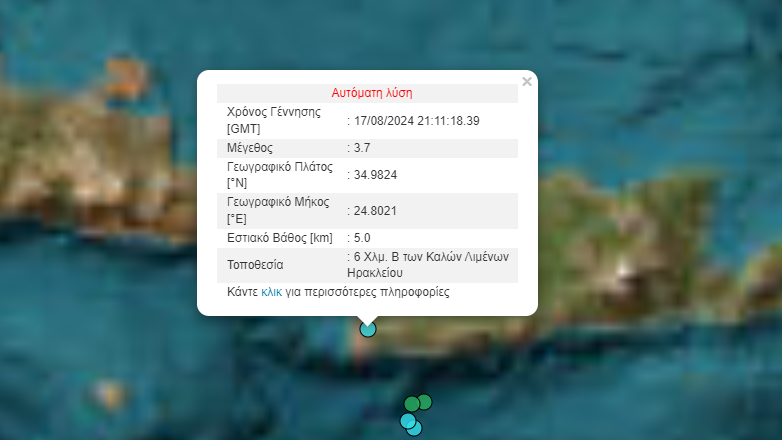Click the magnitude value 3.7

coord(362,148)
